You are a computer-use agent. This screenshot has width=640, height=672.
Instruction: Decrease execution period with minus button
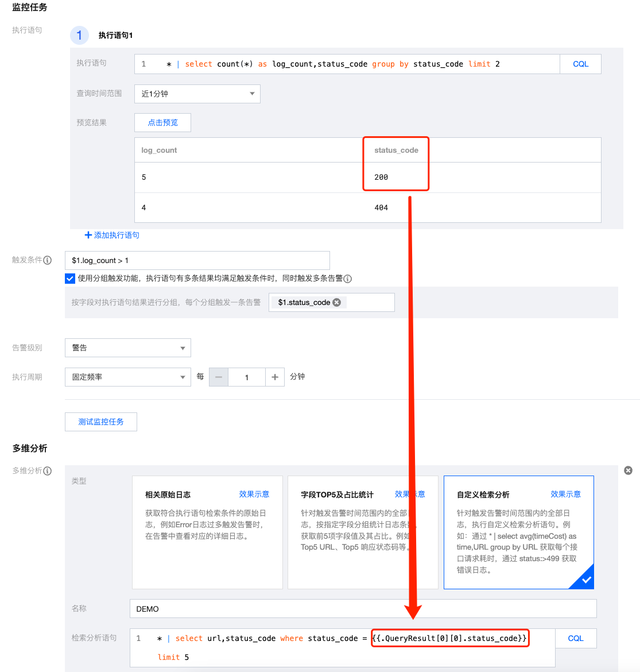click(219, 377)
